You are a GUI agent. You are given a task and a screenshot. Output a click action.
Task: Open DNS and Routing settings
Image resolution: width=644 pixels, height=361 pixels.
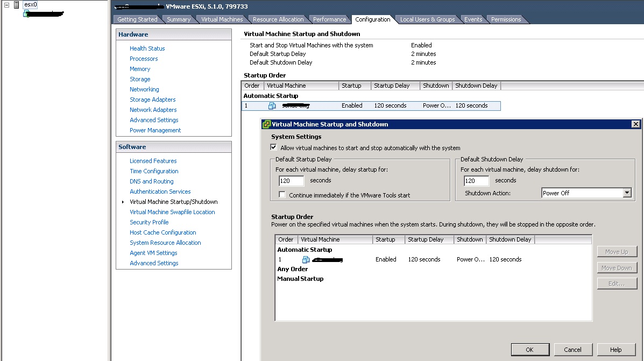pos(151,181)
